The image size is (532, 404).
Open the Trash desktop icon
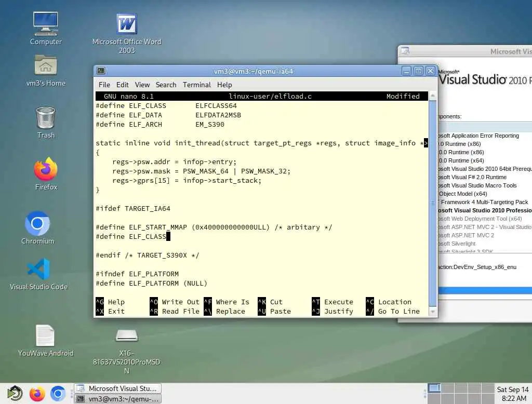(x=46, y=123)
